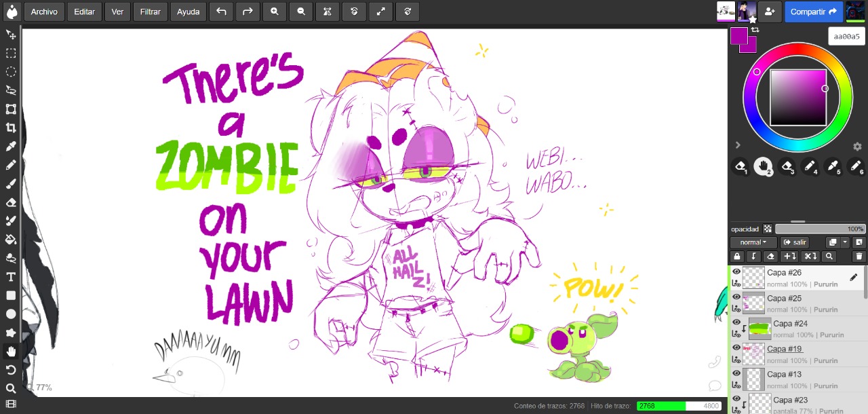Select the Paint Bucket fill tool
The image size is (868, 414).
(11, 239)
